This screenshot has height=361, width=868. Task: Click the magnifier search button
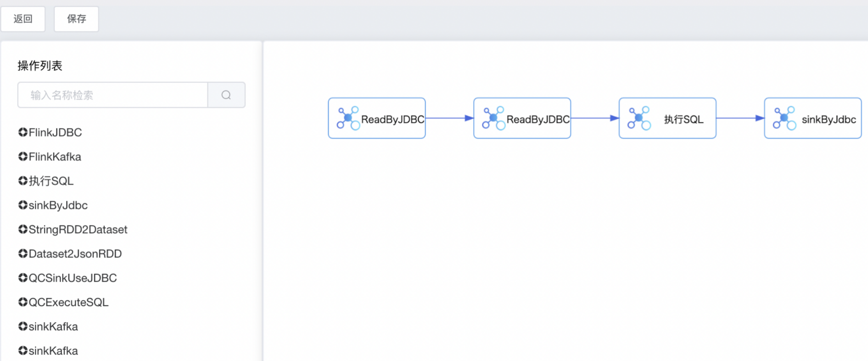coord(226,95)
